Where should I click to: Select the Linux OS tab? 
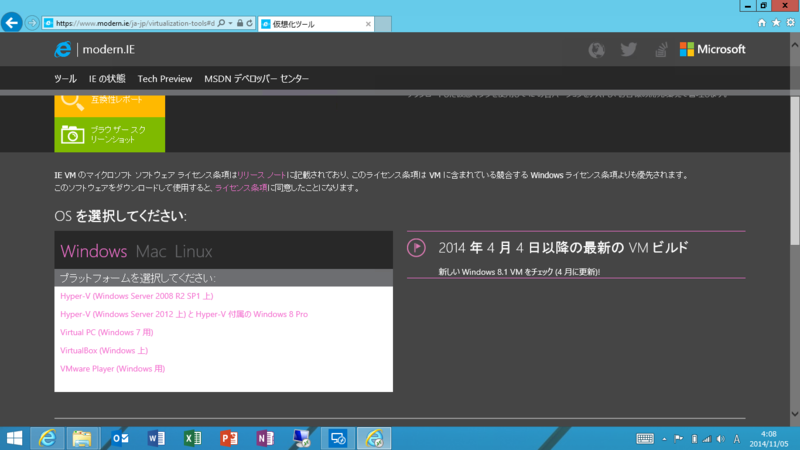click(193, 251)
